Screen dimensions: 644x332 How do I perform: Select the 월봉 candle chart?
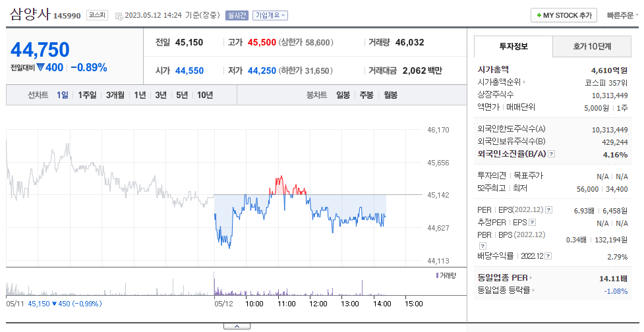(391, 96)
